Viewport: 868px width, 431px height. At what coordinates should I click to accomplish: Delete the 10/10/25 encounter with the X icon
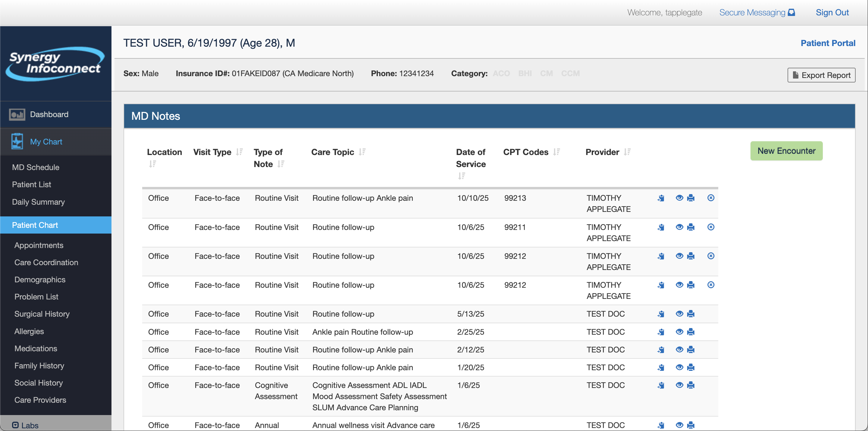(x=711, y=198)
